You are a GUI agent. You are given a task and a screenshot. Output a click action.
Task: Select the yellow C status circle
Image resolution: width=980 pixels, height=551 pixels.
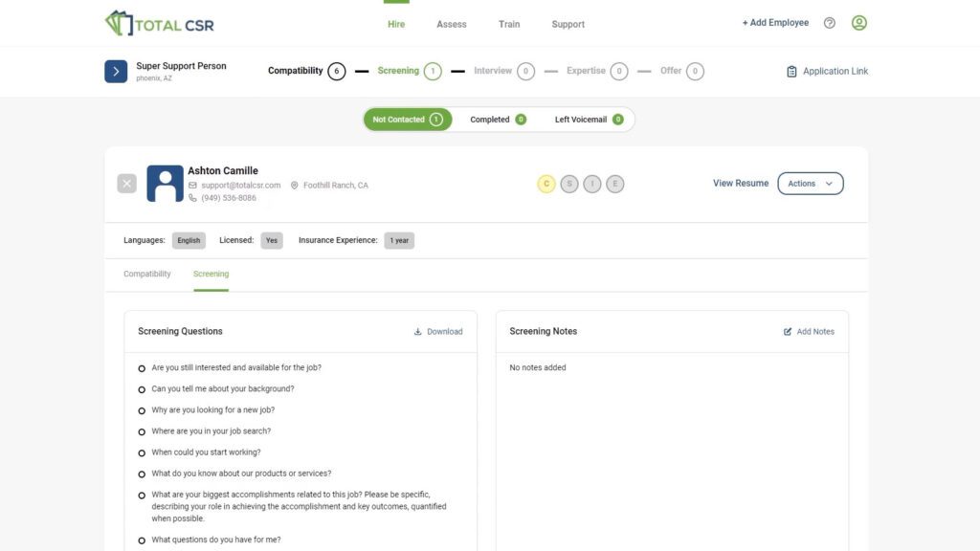[x=547, y=183]
